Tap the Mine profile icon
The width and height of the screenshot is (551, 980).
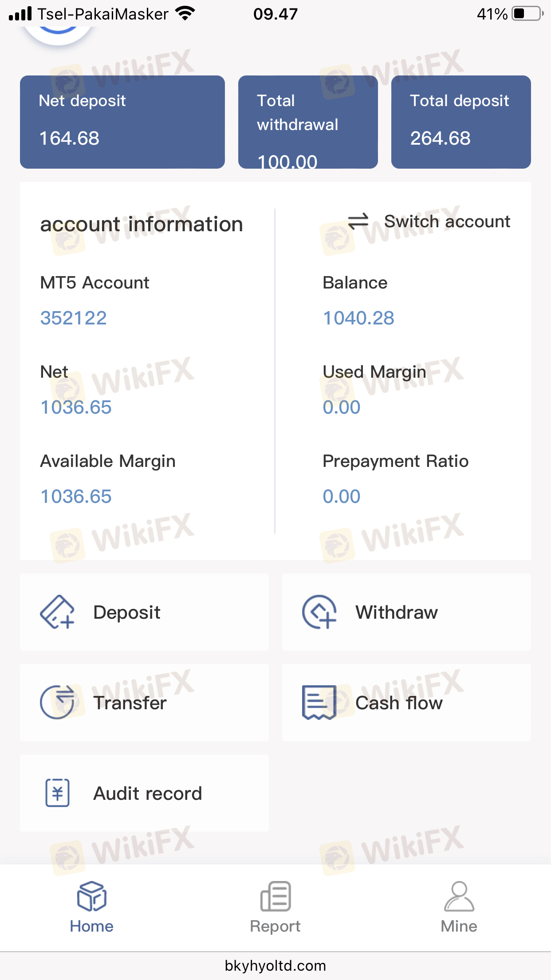point(459,896)
